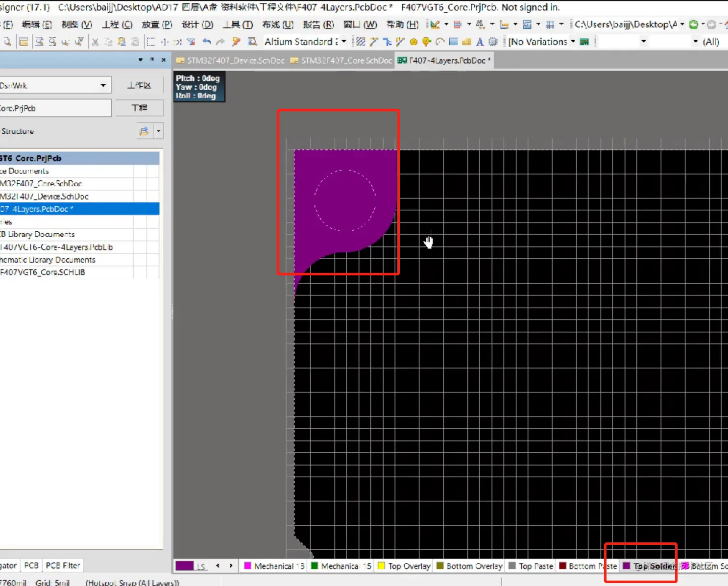This screenshot has height=586, width=728.
Task: Click the Grids toolbar icon
Action: click(550, 24)
